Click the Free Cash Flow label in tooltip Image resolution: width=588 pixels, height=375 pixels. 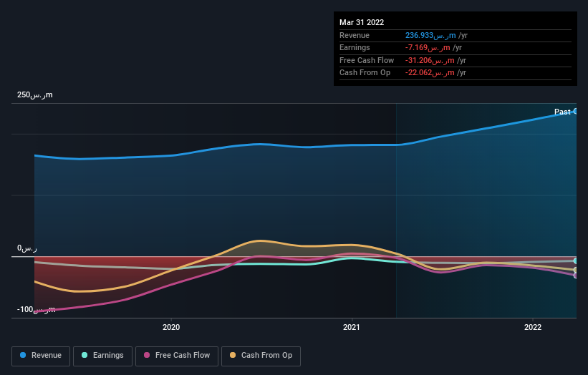367,60
